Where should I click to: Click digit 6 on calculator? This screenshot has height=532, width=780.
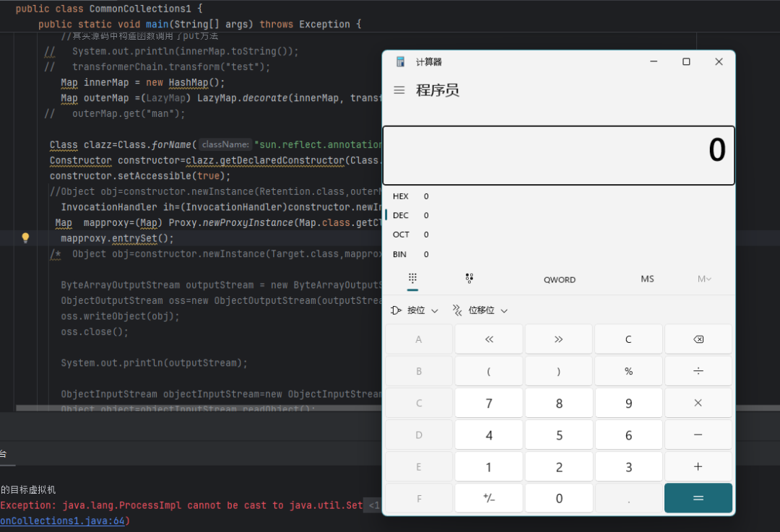[x=628, y=435]
